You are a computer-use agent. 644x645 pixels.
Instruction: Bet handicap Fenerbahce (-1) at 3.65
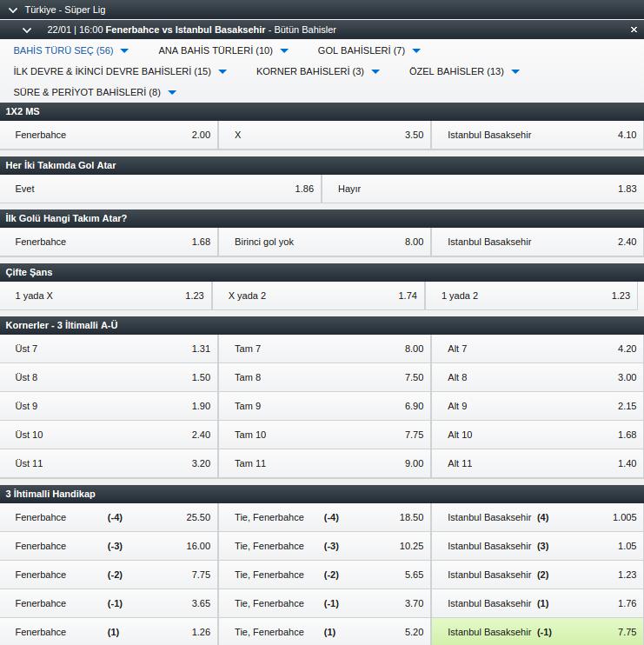click(109, 603)
